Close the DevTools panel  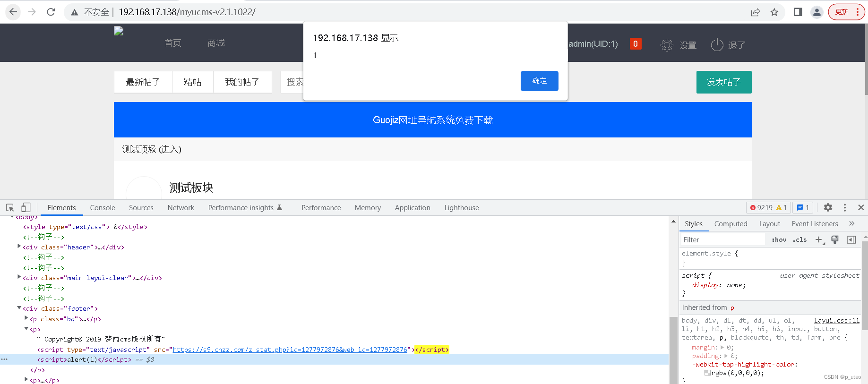[x=861, y=207]
